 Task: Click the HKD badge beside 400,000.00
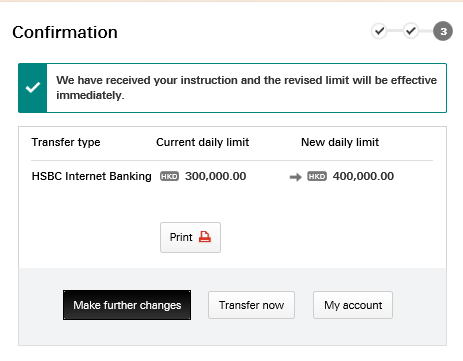[x=317, y=176]
